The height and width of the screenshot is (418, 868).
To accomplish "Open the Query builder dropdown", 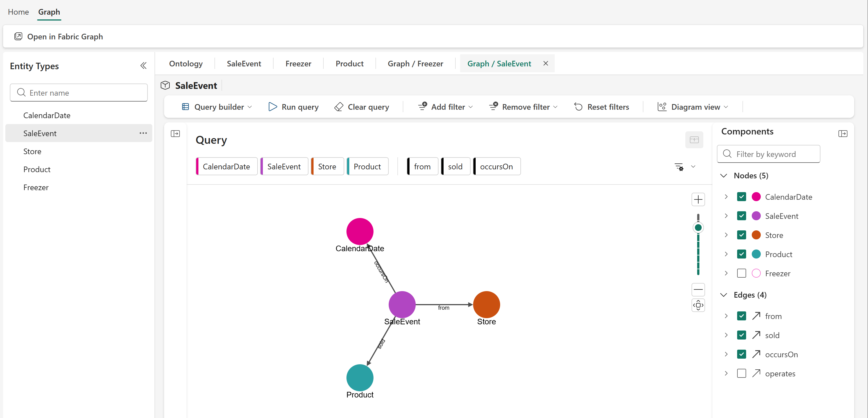I will click(x=217, y=107).
